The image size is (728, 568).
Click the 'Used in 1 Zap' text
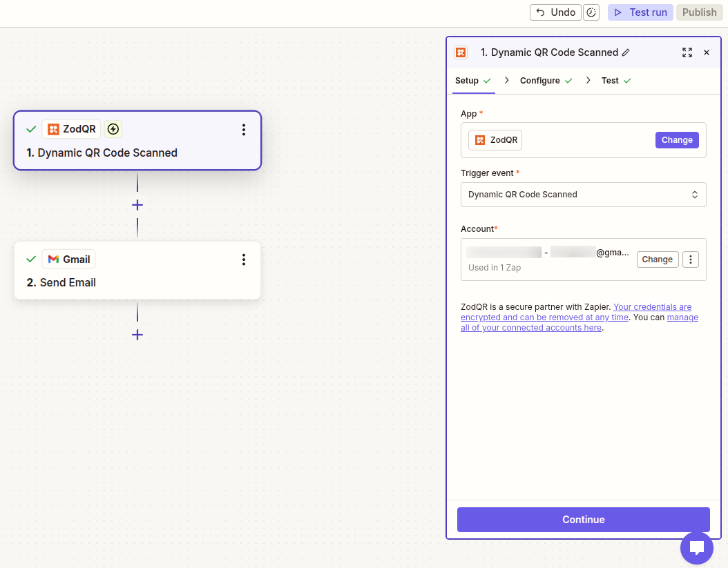pyautogui.click(x=495, y=268)
